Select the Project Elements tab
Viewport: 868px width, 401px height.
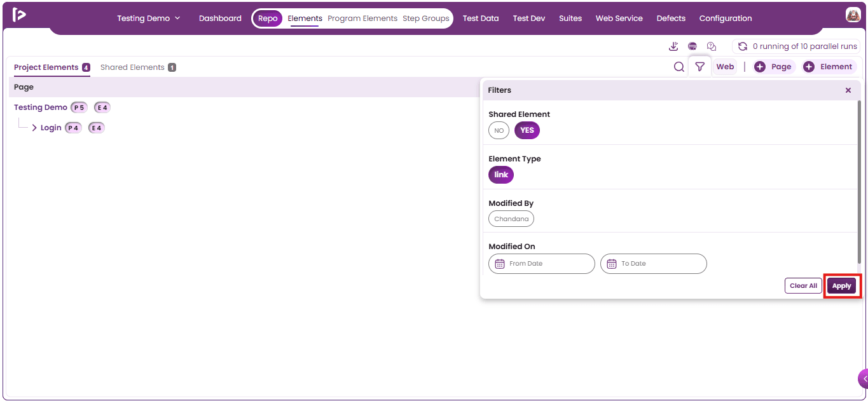[x=52, y=67]
